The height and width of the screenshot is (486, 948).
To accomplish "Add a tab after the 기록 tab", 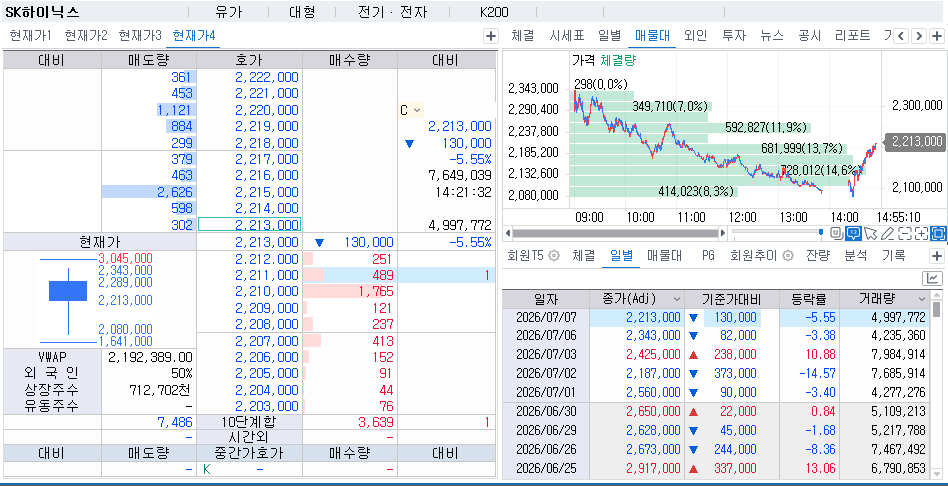I will coord(936,256).
